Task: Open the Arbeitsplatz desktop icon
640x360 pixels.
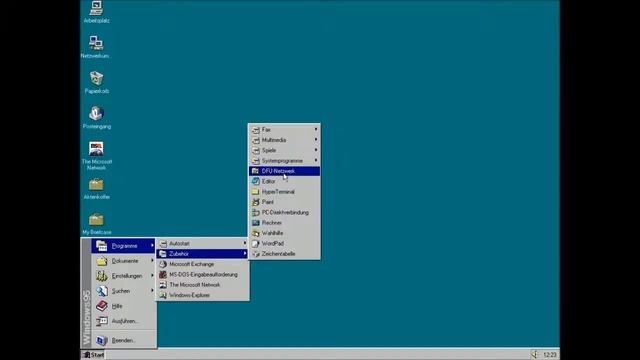Action: click(x=96, y=11)
